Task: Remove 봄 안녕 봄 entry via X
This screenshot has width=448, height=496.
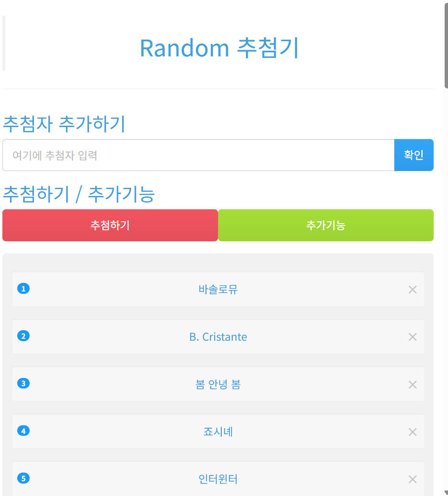Action: [413, 385]
